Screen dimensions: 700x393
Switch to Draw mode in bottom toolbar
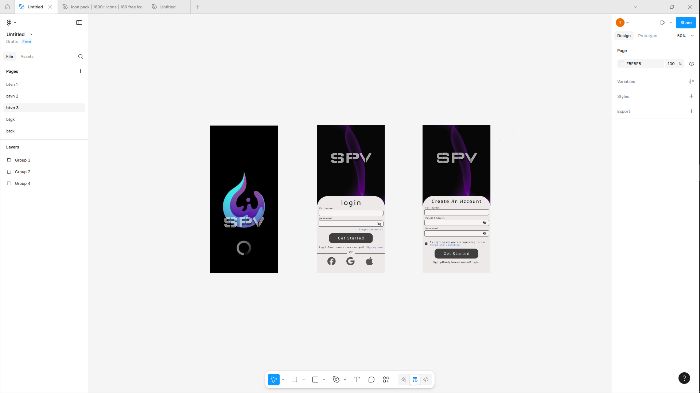point(403,380)
